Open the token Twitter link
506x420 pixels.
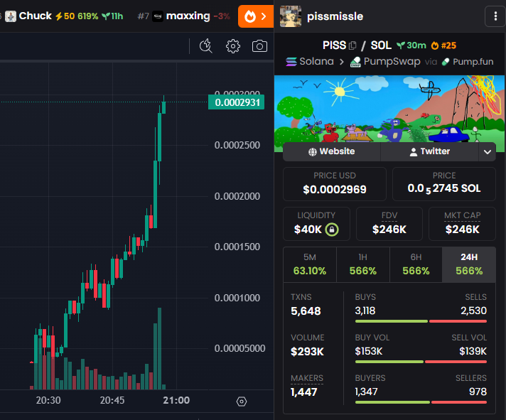[x=429, y=151]
